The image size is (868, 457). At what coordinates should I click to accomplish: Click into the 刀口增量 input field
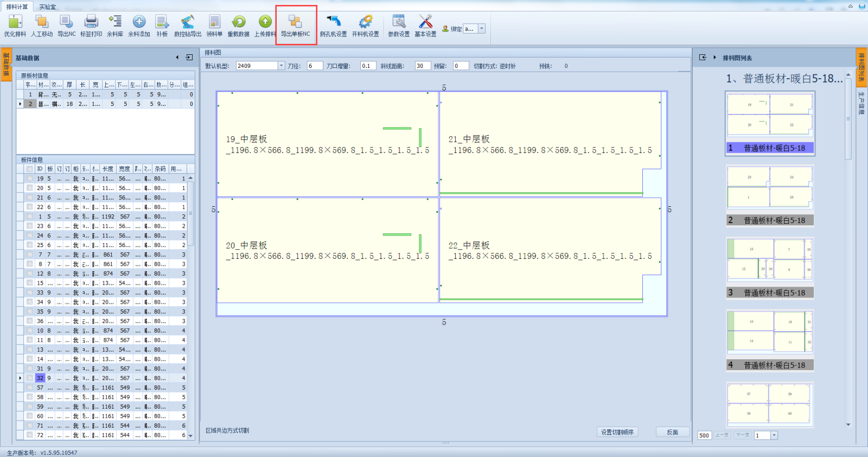tap(368, 66)
